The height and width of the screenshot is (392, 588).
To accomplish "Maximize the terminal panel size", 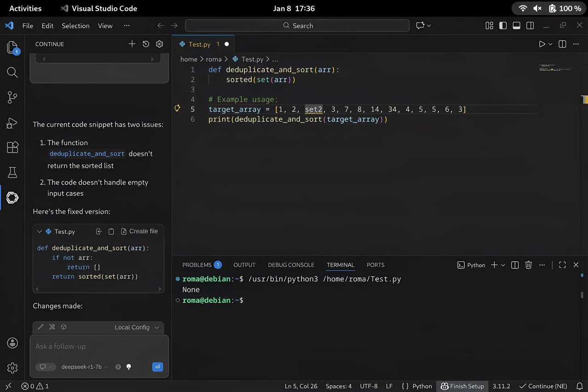I will pos(562,265).
